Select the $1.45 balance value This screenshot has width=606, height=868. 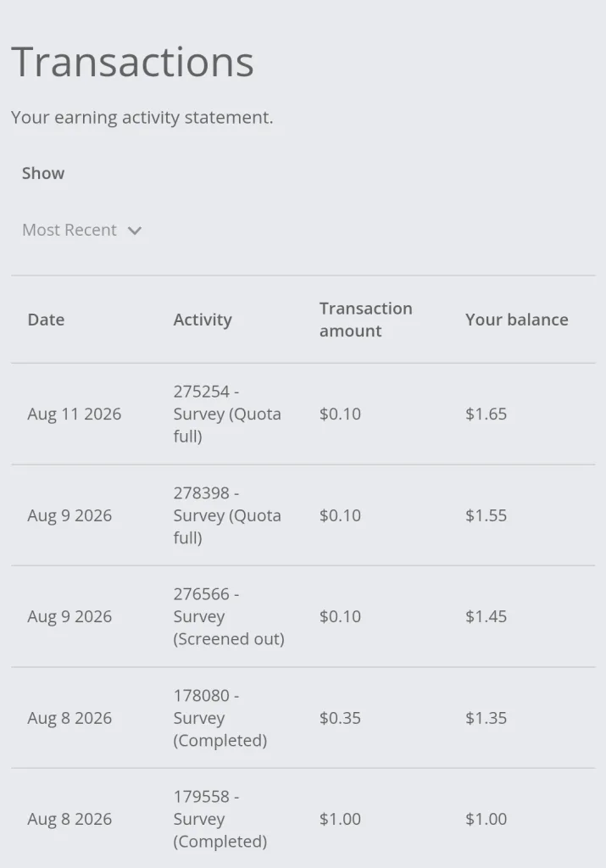[x=486, y=617]
